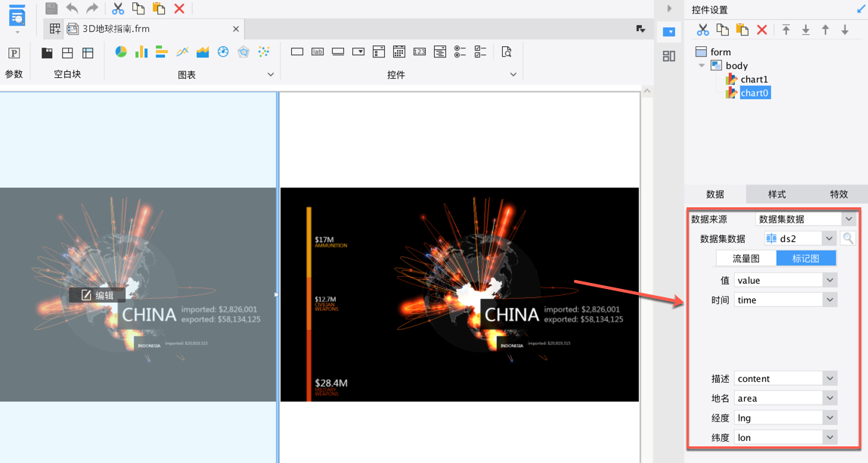Click the 编辑 button on the chart
Screen dimensions: 868x463
tap(97, 295)
